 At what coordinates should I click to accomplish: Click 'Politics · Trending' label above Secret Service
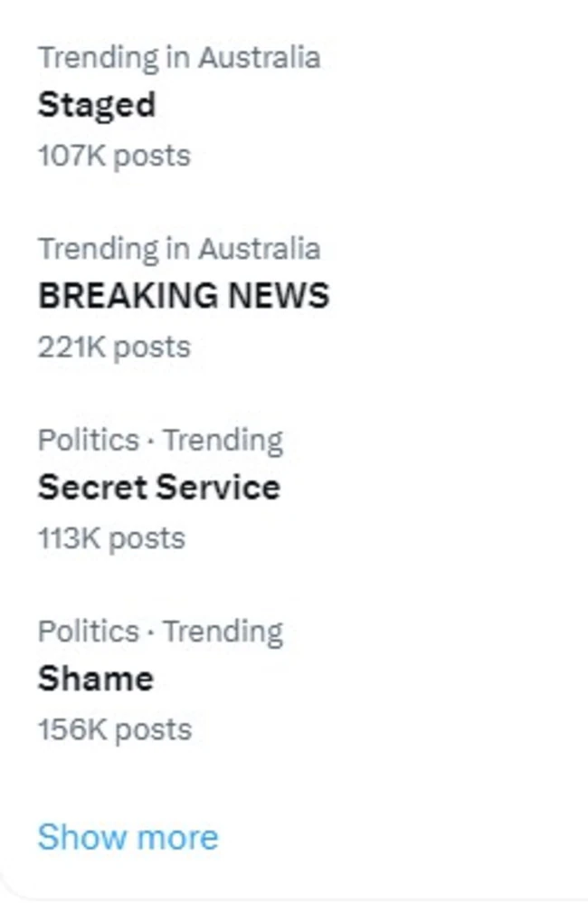[x=160, y=441]
